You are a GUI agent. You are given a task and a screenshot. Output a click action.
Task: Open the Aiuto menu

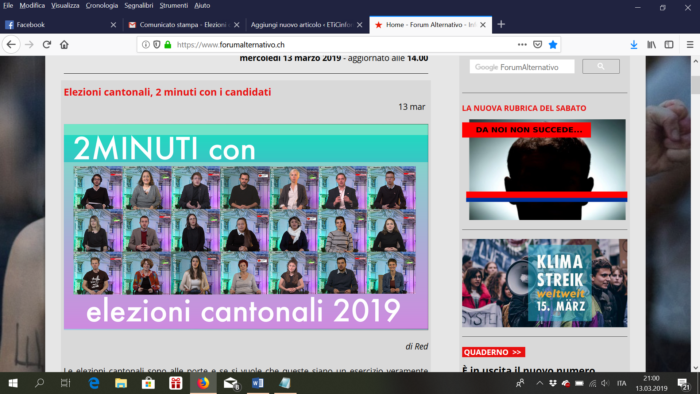(202, 5)
